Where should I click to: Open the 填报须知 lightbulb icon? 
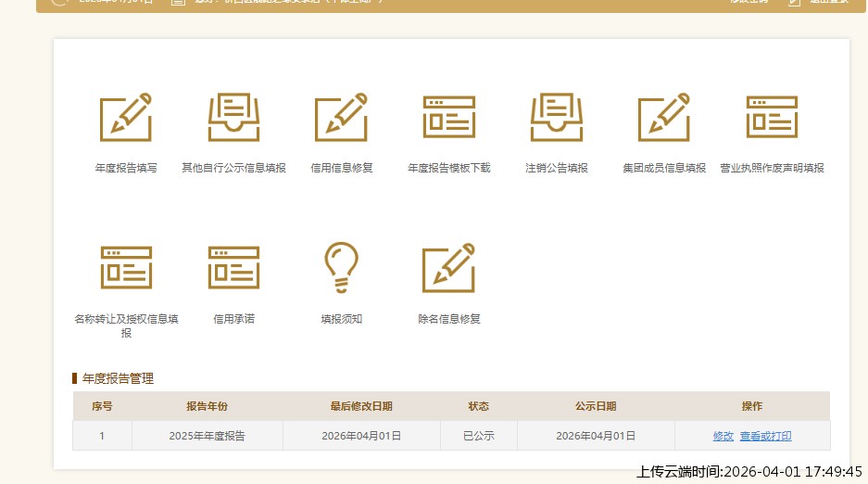pos(341,267)
